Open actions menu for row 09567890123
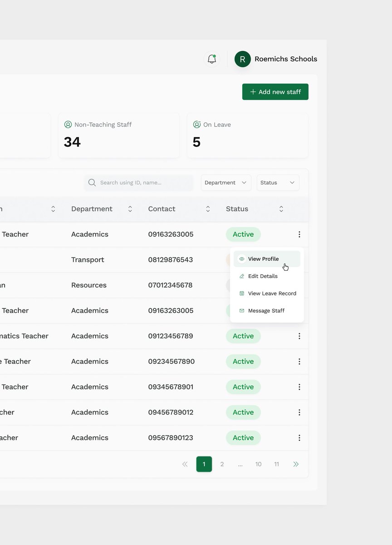The height and width of the screenshot is (545, 392). [299, 438]
